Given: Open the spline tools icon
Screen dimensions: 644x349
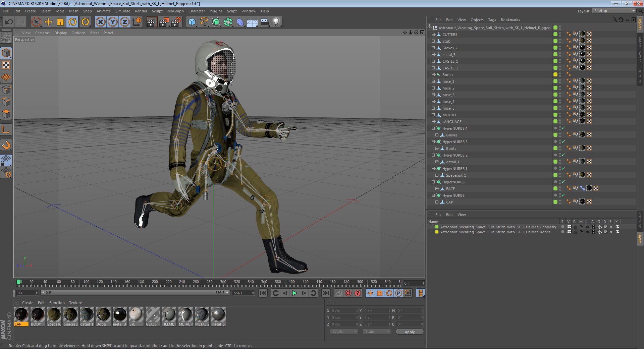Looking at the screenshot, I should [204, 22].
